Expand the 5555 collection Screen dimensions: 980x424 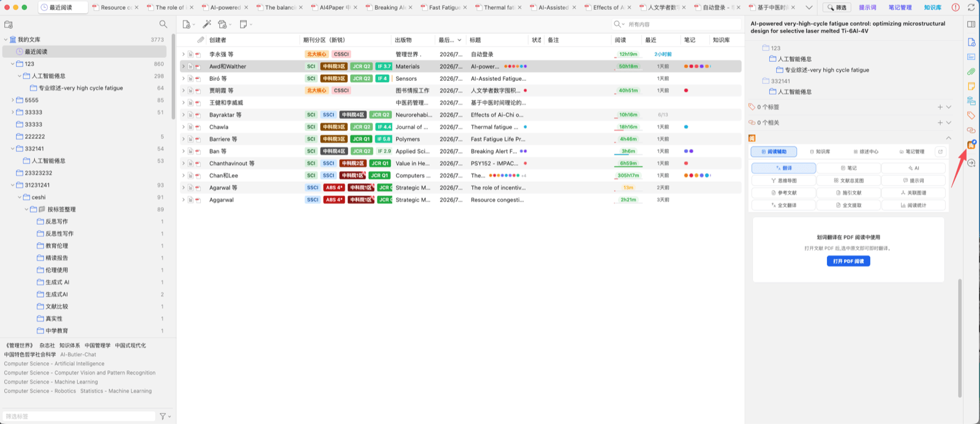[x=13, y=100]
